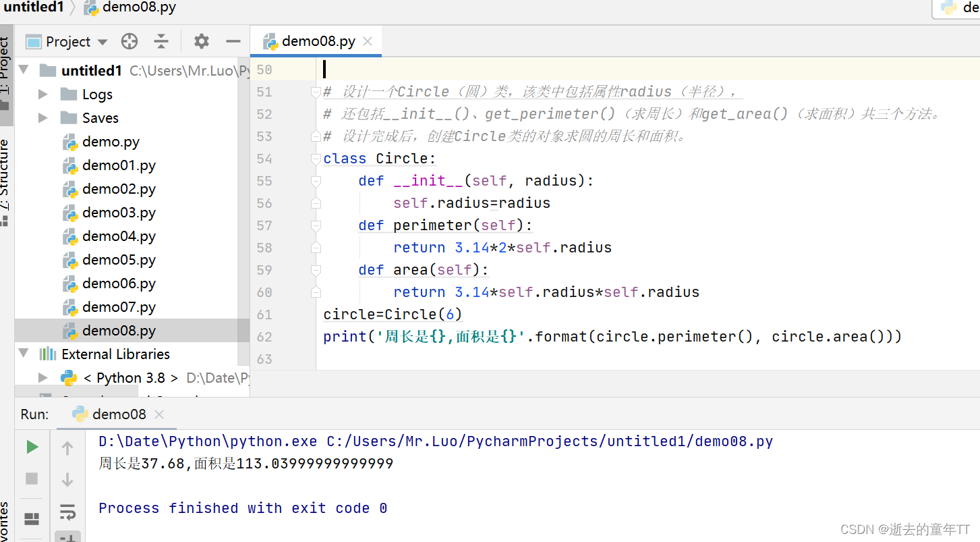Click the locate current file crosshair icon

coord(129,42)
